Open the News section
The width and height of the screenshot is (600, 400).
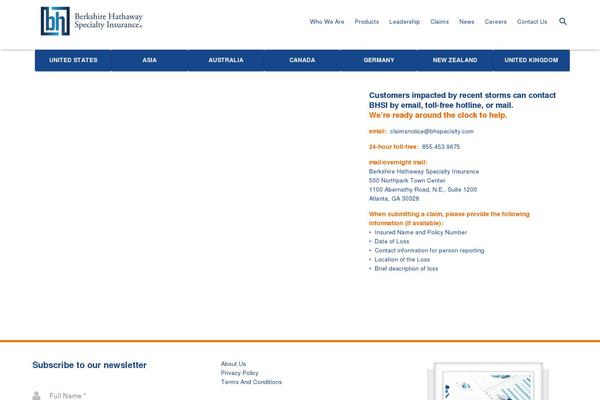(x=466, y=22)
